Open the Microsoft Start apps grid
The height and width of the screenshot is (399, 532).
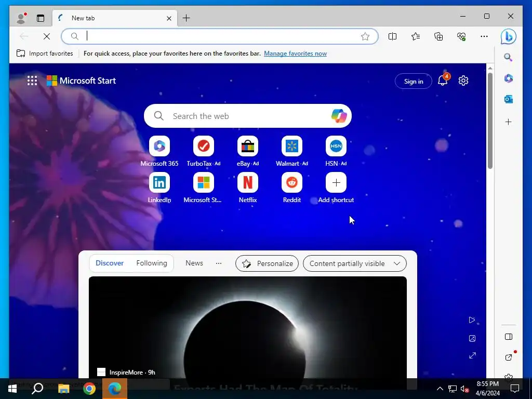coord(32,81)
